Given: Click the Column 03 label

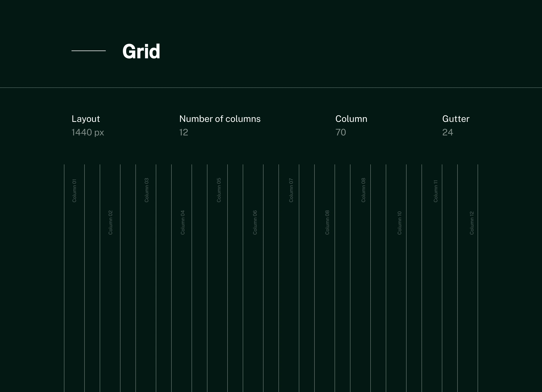Looking at the screenshot, I should (146, 190).
